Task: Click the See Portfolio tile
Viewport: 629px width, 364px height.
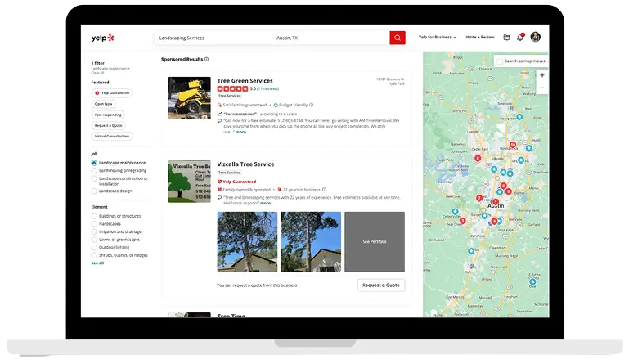Action: click(375, 242)
